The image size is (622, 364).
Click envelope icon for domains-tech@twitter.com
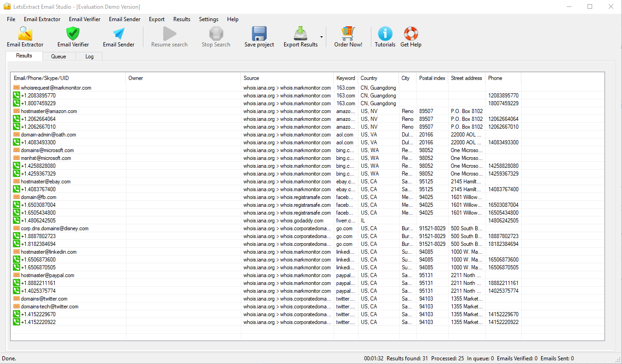[x=17, y=307]
